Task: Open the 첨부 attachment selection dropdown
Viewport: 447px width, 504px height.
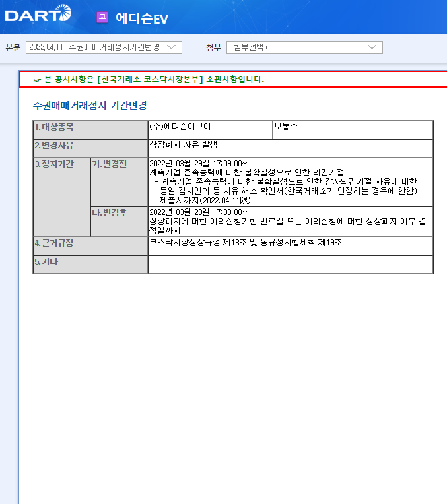Action: [x=304, y=47]
